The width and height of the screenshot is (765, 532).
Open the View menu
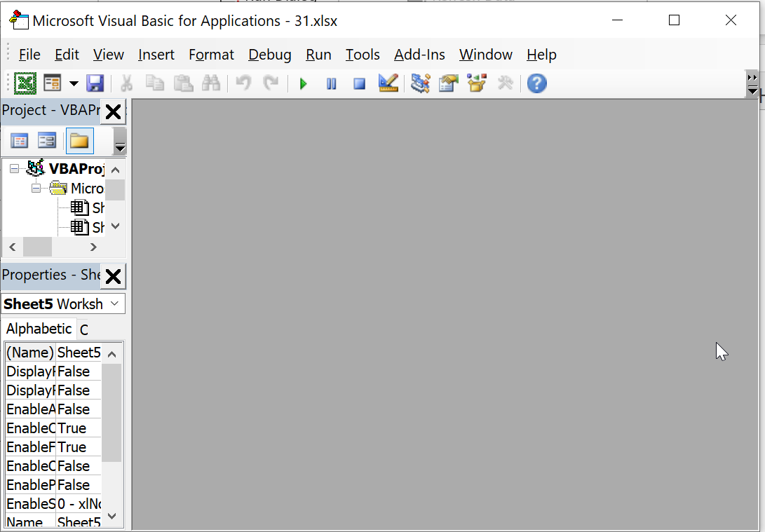[x=108, y=55]
